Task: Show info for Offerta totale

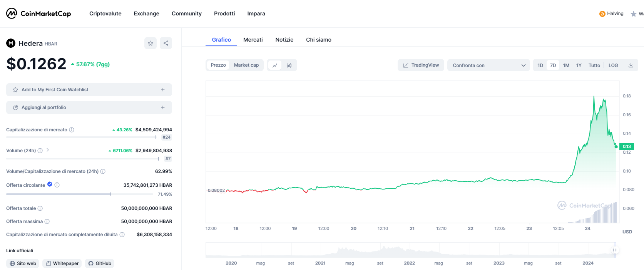Action: (40, 208)
